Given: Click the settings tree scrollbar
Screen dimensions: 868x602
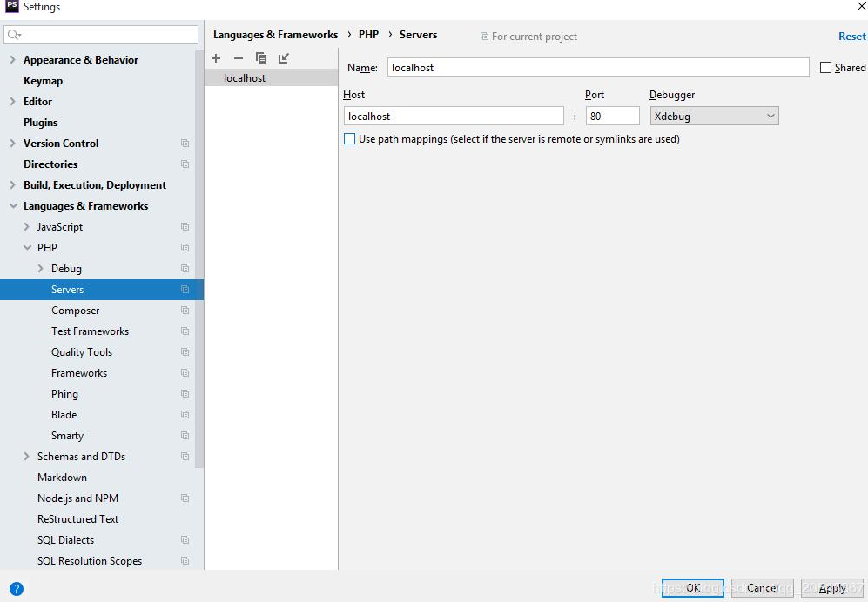Looking at the screenshot, I should [x=199, y=259].
